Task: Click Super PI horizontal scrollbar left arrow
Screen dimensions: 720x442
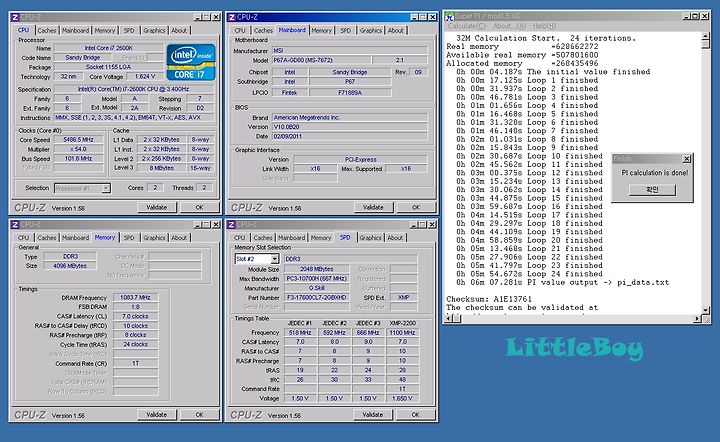Action: 449,318
